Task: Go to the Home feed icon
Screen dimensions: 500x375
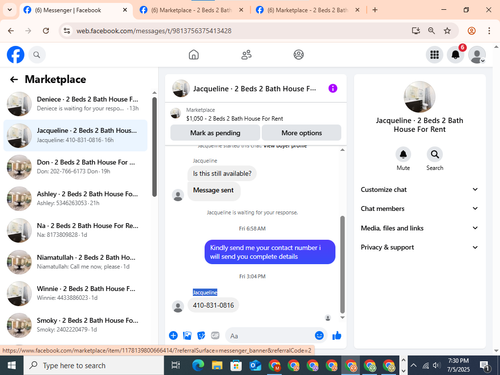Action: [x=194, y=55]
